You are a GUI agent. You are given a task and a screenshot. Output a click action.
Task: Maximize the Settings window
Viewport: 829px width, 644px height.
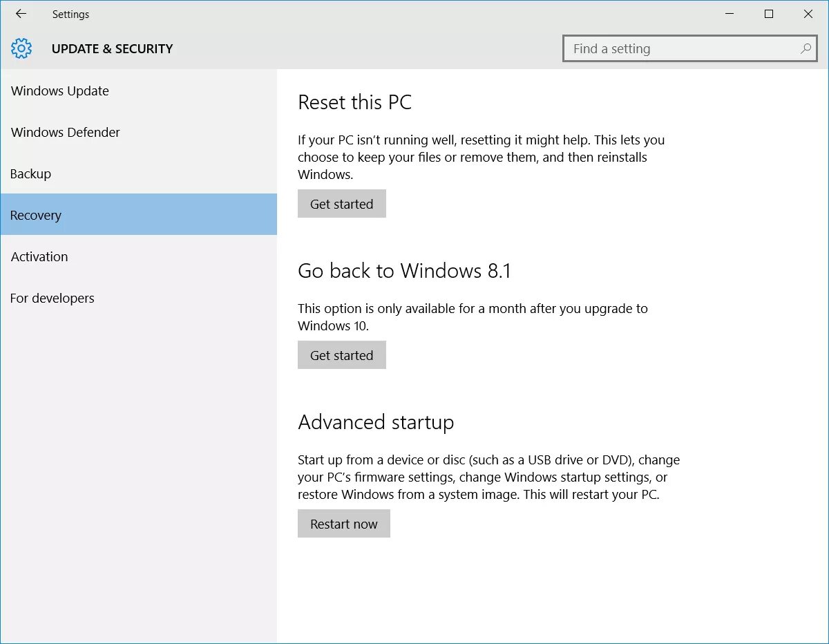click(769, 14)
